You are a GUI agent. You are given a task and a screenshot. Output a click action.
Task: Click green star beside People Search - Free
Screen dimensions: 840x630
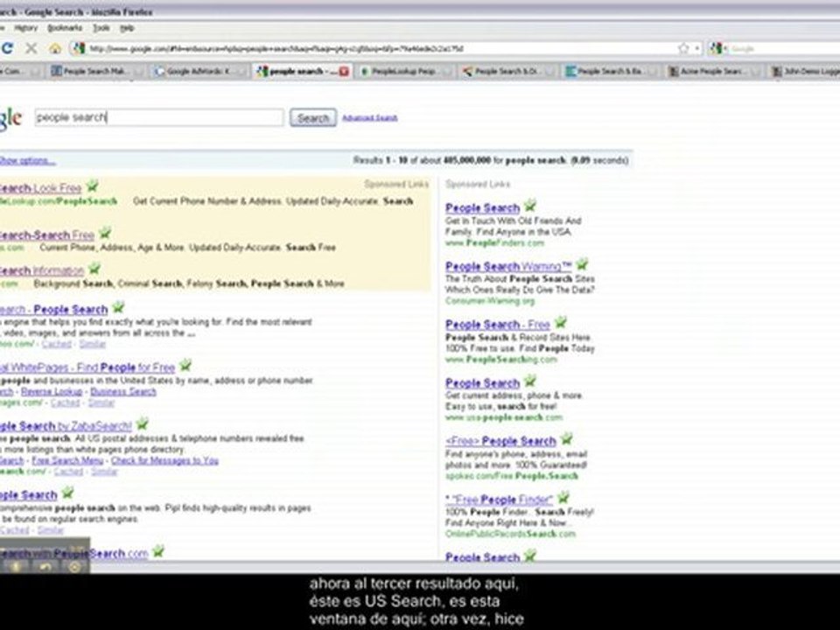tap(560, 322)
